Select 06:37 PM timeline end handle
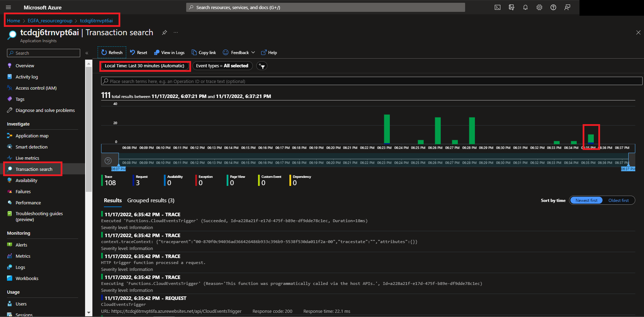Image resolution: width=644 pixels, height=317 pixels. point(628,169)
